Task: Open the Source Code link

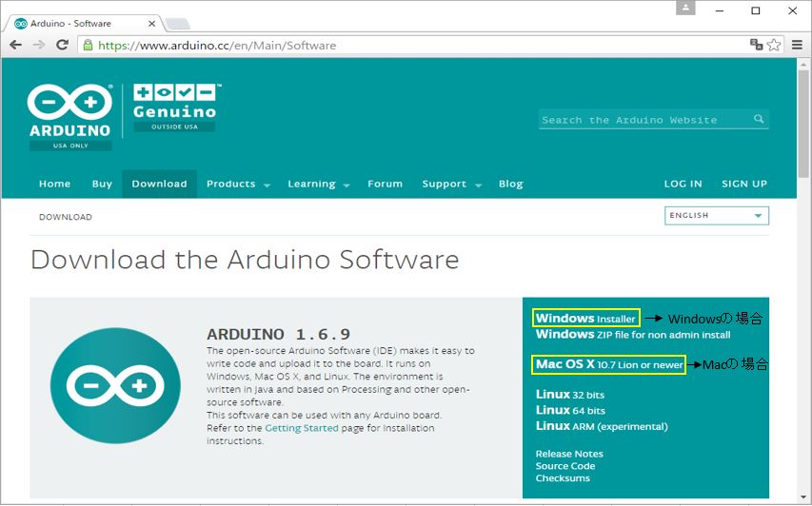Action: 565,466
